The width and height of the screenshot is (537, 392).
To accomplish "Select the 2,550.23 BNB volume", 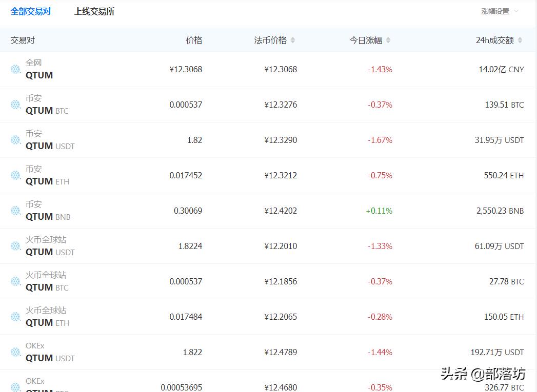I will pos(500,211).
